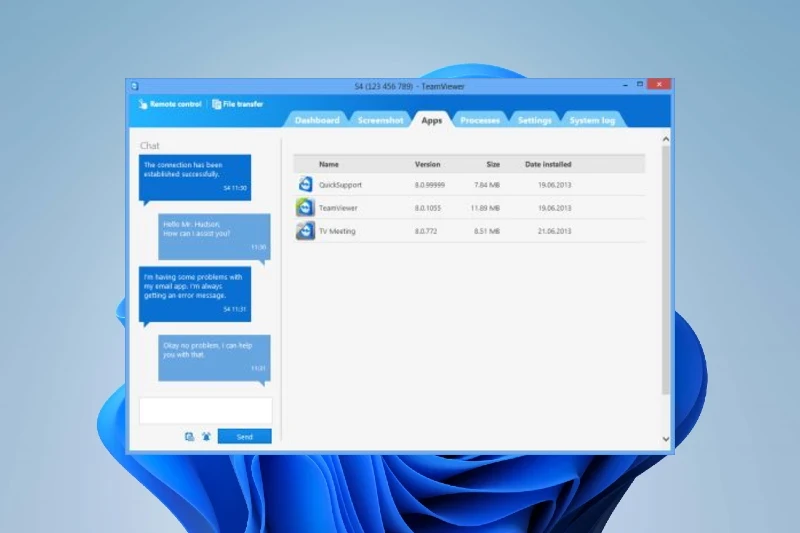Click version 8.0.99999 of QuickSupport
Screen dimensions: 800x533
(430, 185)
